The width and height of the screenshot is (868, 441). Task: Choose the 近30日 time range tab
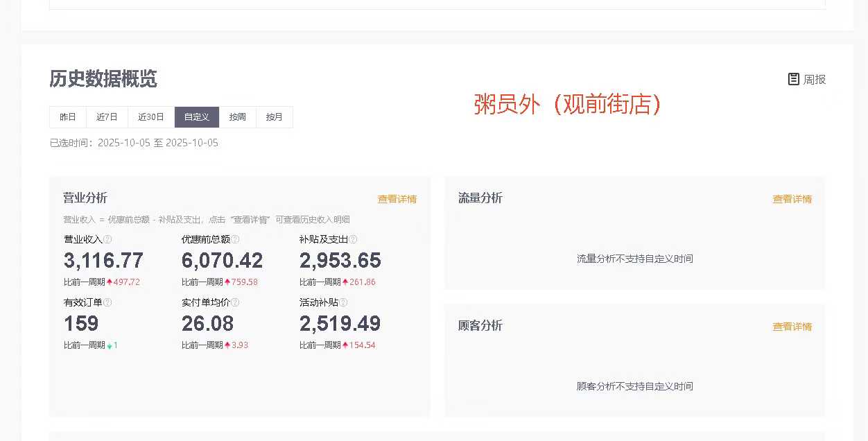(151, 117)
